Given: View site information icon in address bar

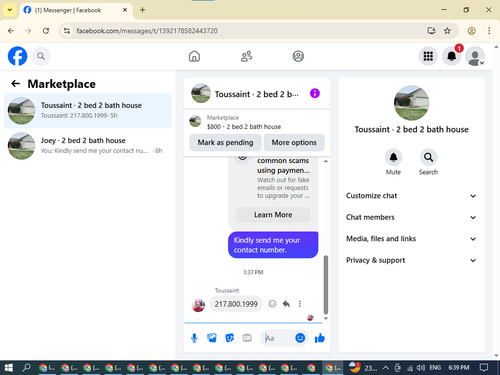Looking at the screenshot, I should tap(67, 31).
